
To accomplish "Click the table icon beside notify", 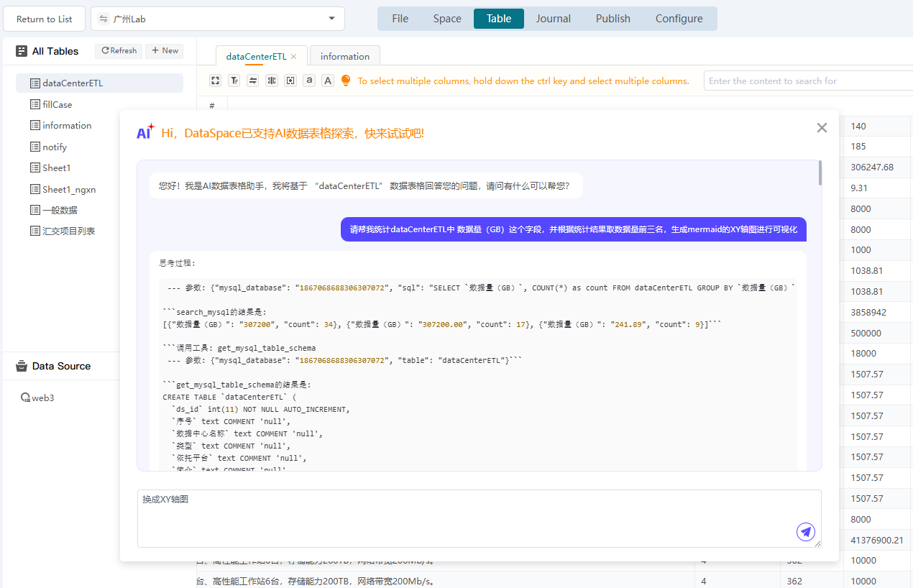I will click(x=35, y=147).
